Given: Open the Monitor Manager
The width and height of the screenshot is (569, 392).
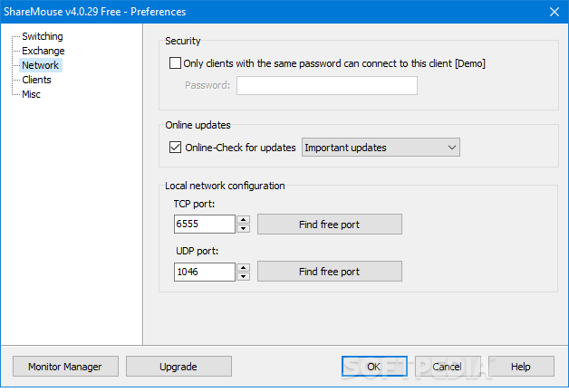Looking at the screenshot, I should [65, 367].
